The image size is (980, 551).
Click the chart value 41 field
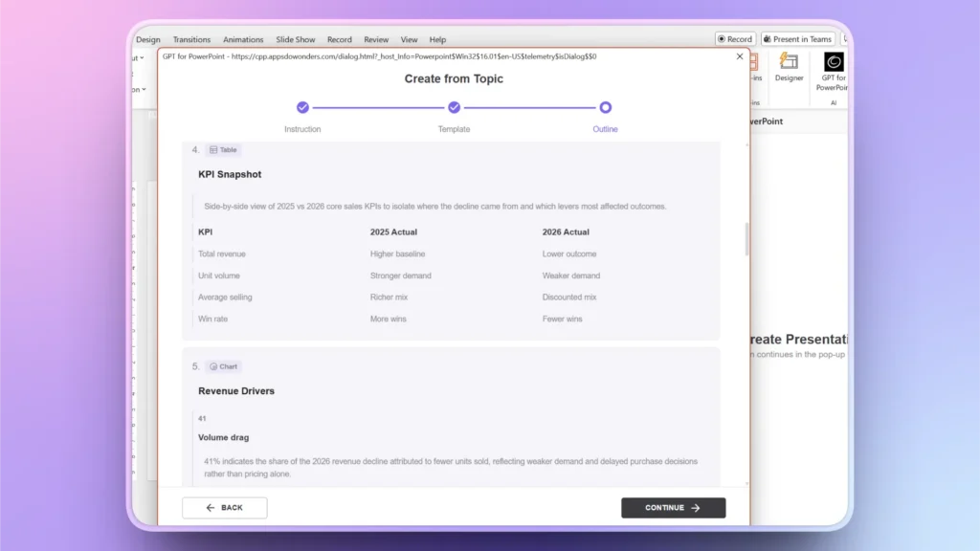(202, 419)
